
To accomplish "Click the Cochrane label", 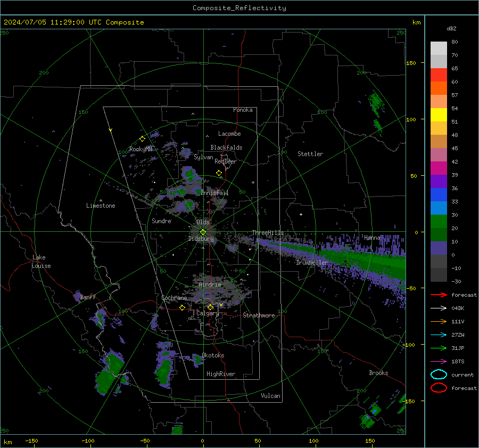I will pyautogui.click(x=174, y=298).
